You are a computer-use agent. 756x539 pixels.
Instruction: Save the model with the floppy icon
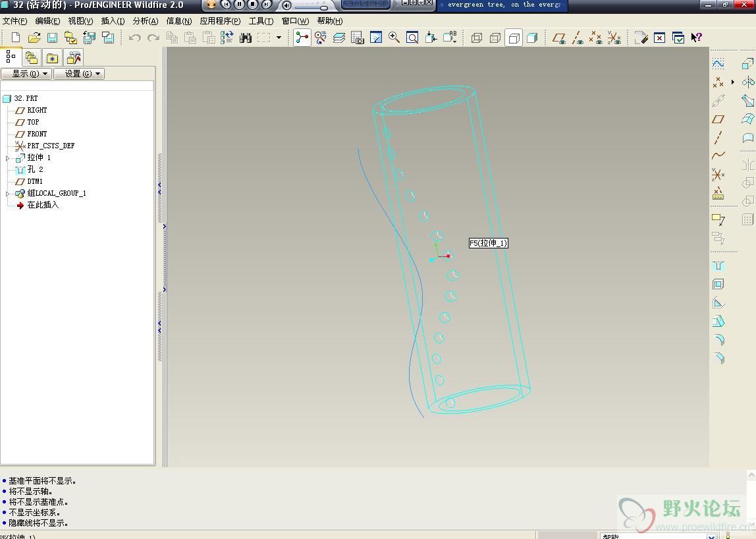pos(52,38)
